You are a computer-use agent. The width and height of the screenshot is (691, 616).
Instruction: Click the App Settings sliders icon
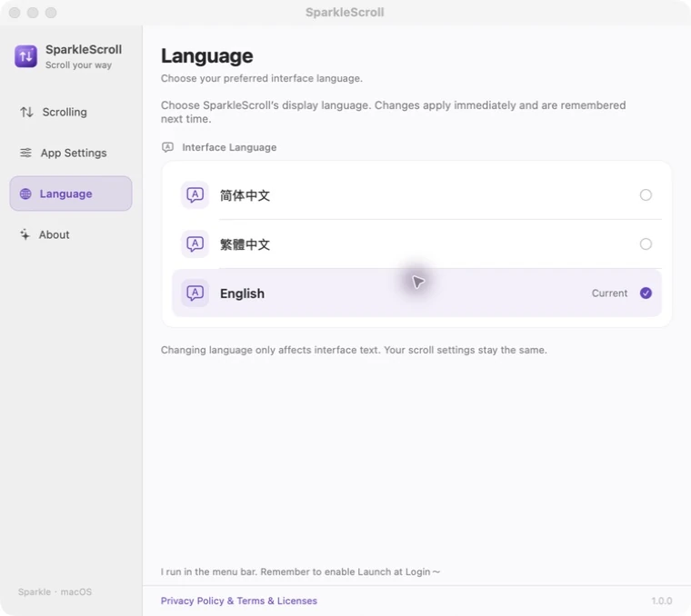pos(25,153)
